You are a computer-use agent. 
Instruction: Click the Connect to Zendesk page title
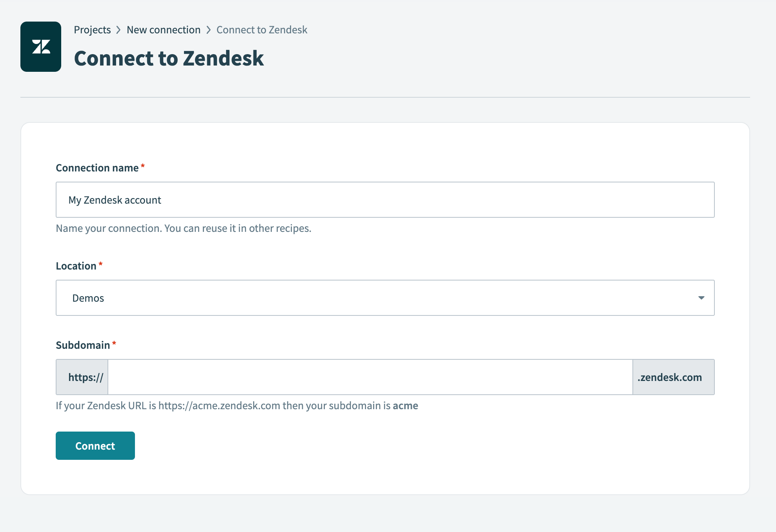(169, 58)
